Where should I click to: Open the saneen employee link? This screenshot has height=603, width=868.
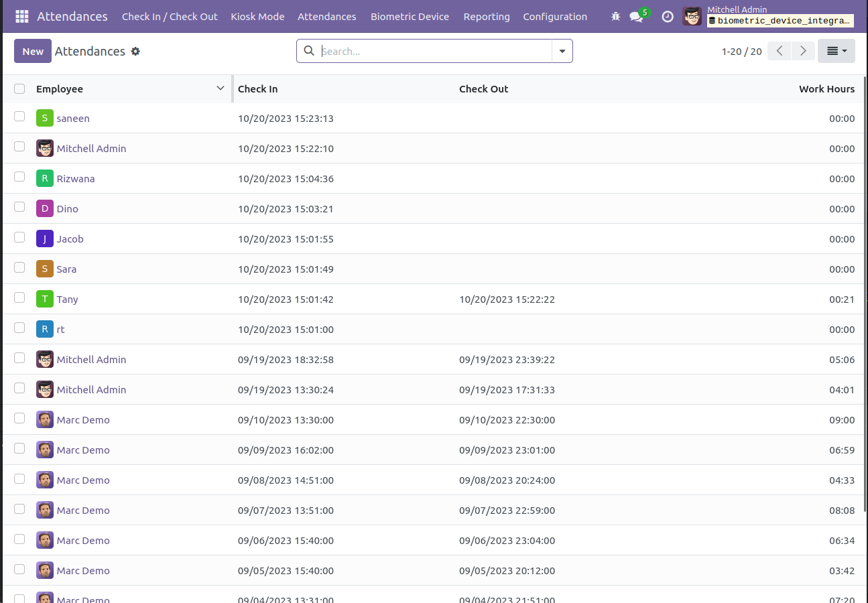73,119
